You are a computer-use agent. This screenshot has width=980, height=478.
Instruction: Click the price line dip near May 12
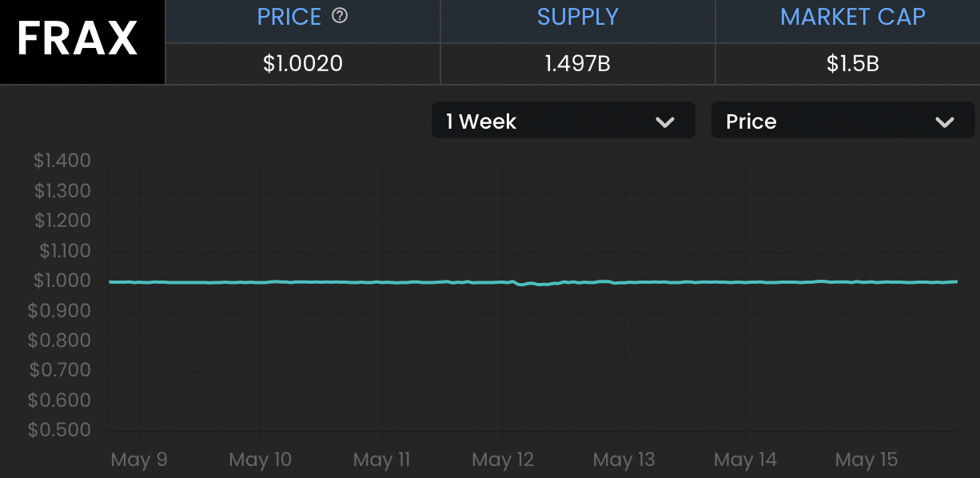click(524, 284)
